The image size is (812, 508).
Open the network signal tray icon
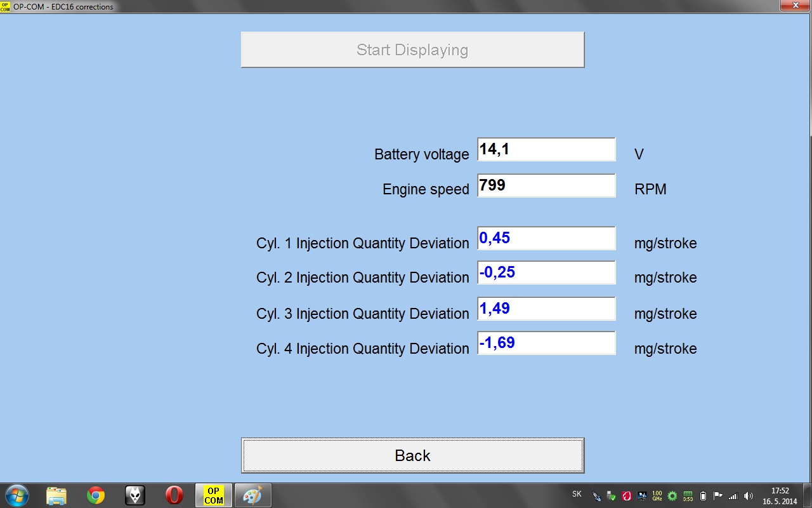point(733,496)
